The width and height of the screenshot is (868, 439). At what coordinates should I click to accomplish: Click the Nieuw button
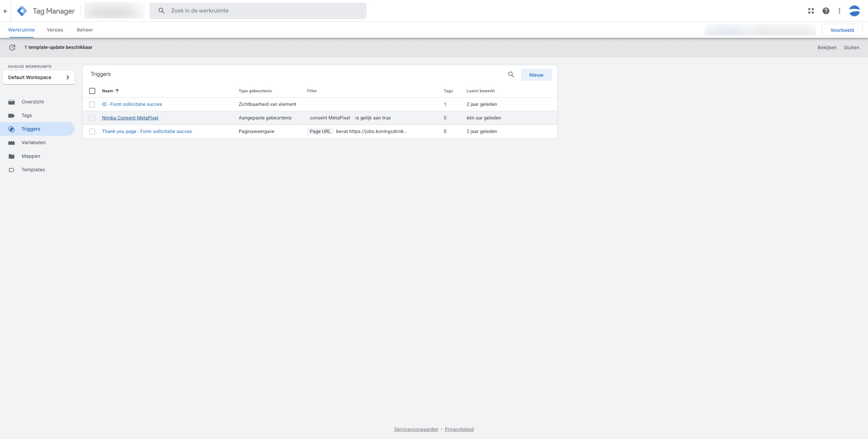point(536,75)
